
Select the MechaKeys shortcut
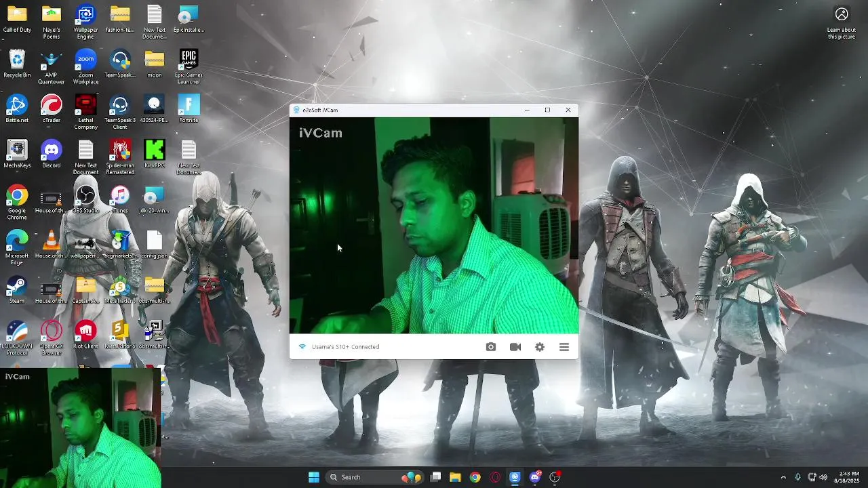pyautogui.click(x=17, y=155)
